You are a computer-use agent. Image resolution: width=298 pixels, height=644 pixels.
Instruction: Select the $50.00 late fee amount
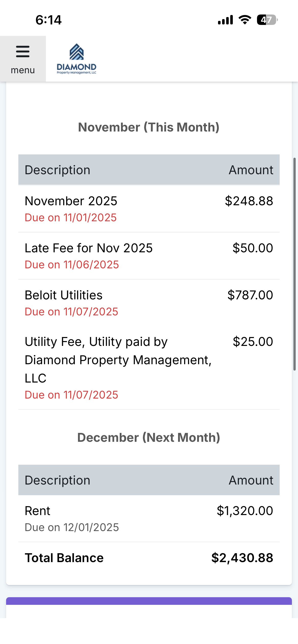point(253,248)
